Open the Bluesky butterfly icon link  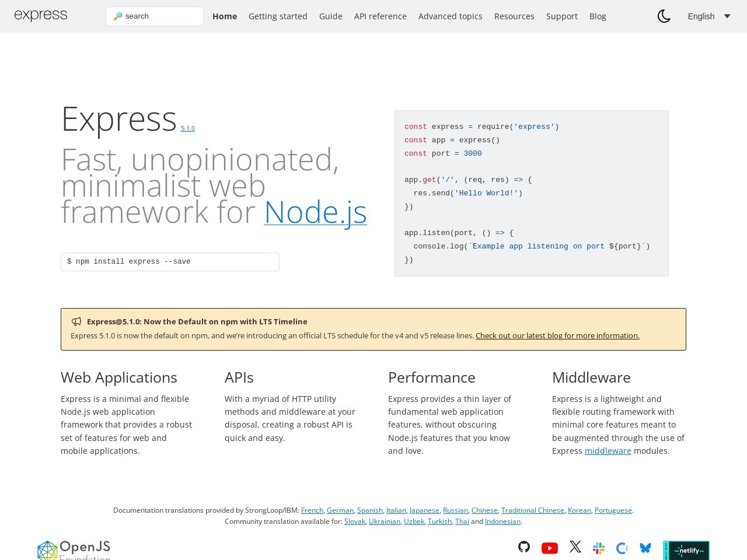coord(645,548)
